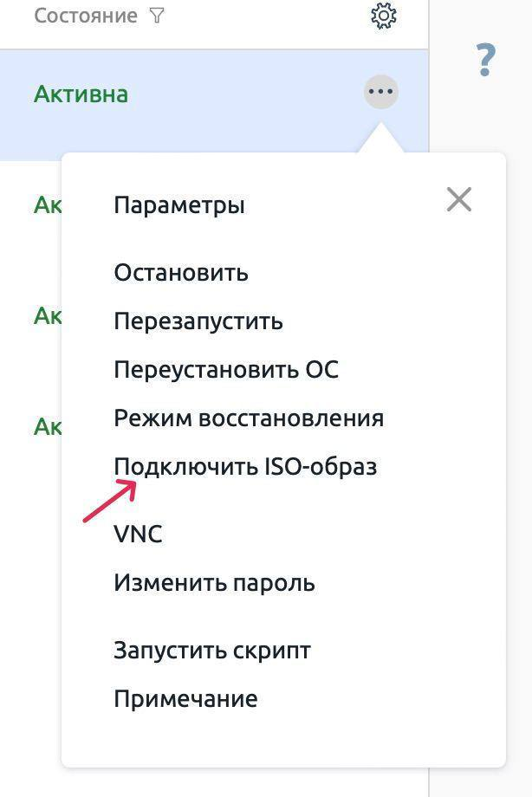Viewport: 532px width, 797px height.
Task: Select the highlighted Активна row status
Action: point(81,94)
